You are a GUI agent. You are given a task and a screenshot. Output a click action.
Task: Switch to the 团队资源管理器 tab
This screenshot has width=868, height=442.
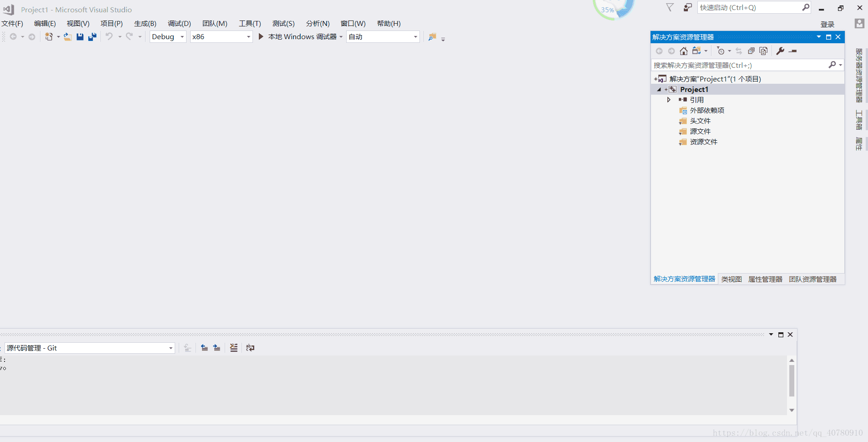click(812, 279)
